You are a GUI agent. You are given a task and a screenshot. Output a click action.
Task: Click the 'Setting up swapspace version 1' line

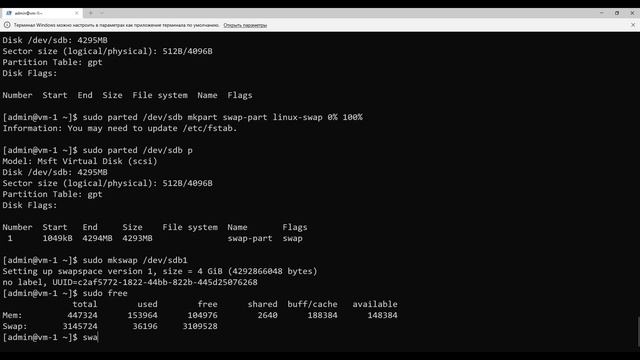160,271
